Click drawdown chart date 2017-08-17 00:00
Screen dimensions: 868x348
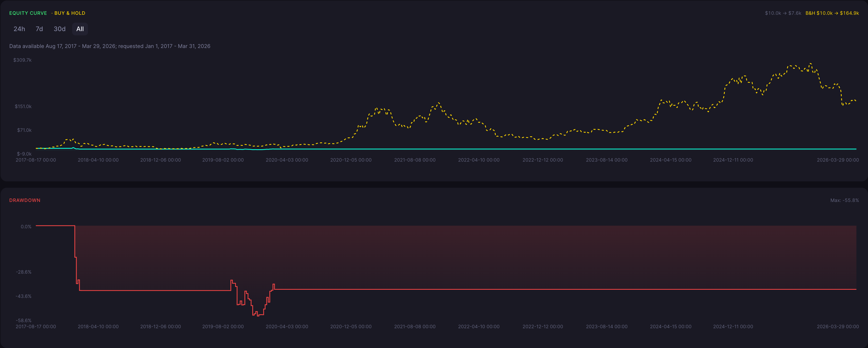pos(36,327)
